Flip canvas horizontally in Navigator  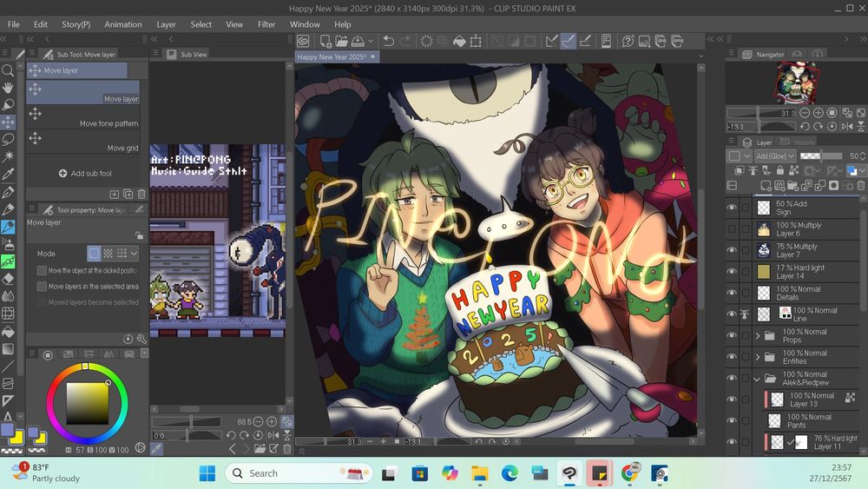pyautogui.click(x=847, y=126)
